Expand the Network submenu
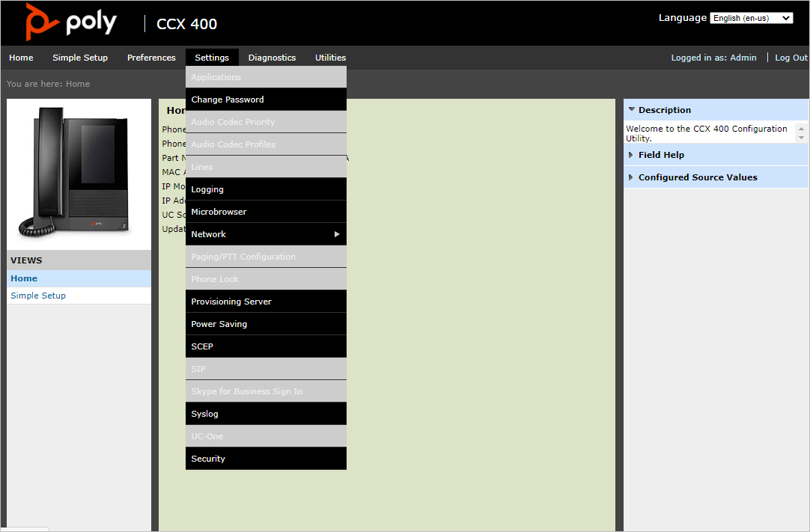Viewport: 810px width, 532px height. [x=266, y=234]
